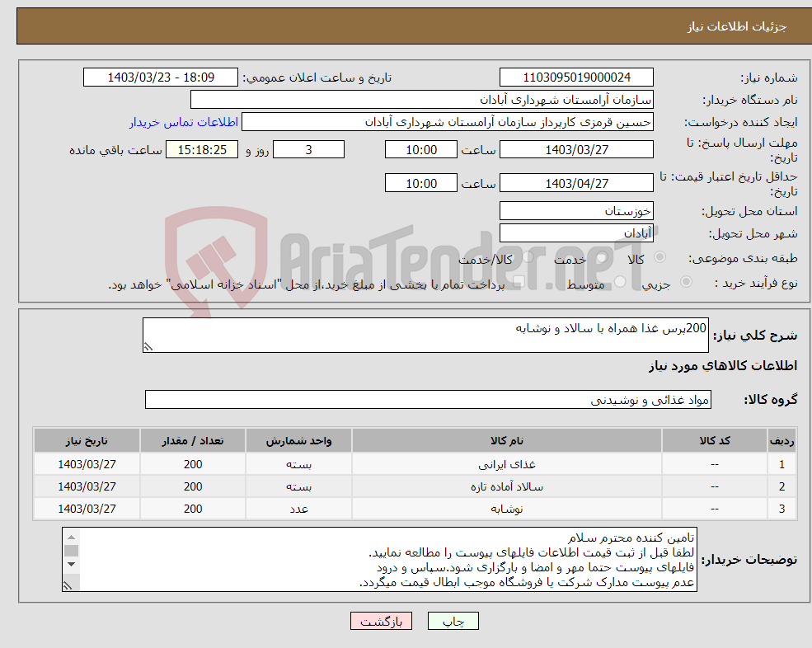Select the خدمت radio button
812x648 pixels.
coord(601,257)
